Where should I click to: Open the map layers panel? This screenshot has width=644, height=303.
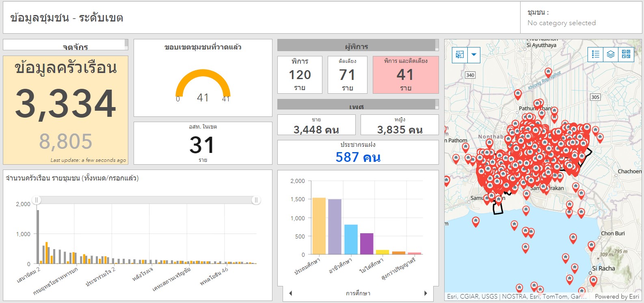point(610,54)
